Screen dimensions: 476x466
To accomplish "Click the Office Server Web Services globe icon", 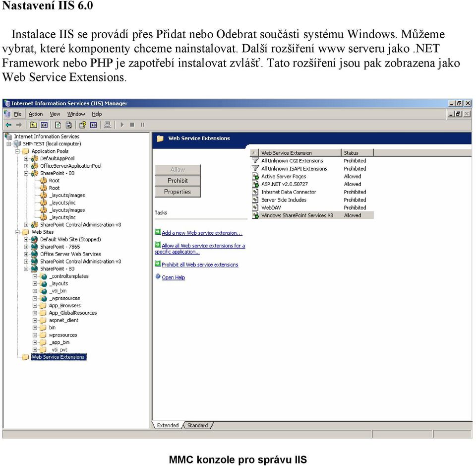I will pyautogui.click(x=35, y=254).
